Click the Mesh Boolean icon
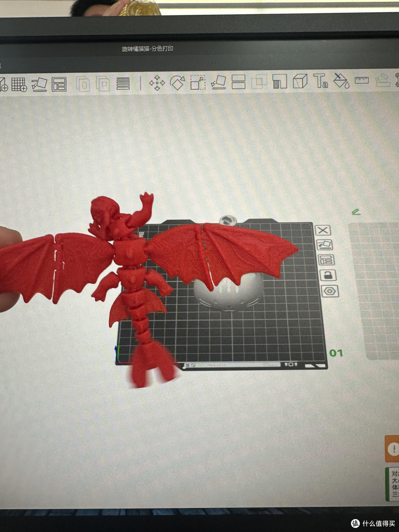The image size is (399, 532). [x=259, y=81]
